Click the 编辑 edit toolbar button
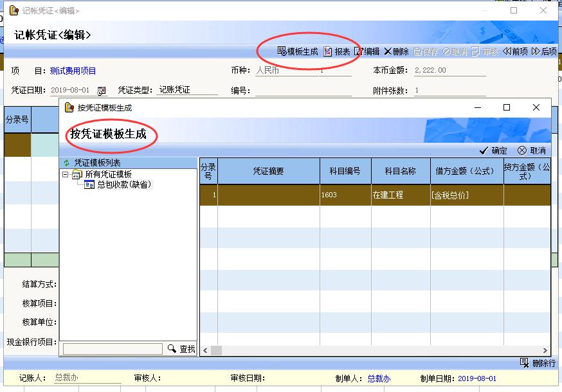Screen dimensions: 562x392 click(367, 51)
